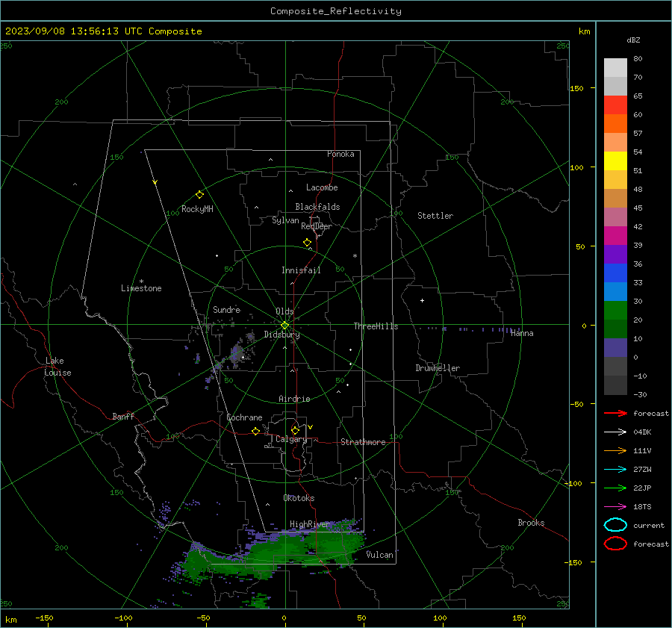Image resolution: width=672 pixels, height=628 pixels.
Task: Click the Didsbury label
Action: click(x=281, y=335)
